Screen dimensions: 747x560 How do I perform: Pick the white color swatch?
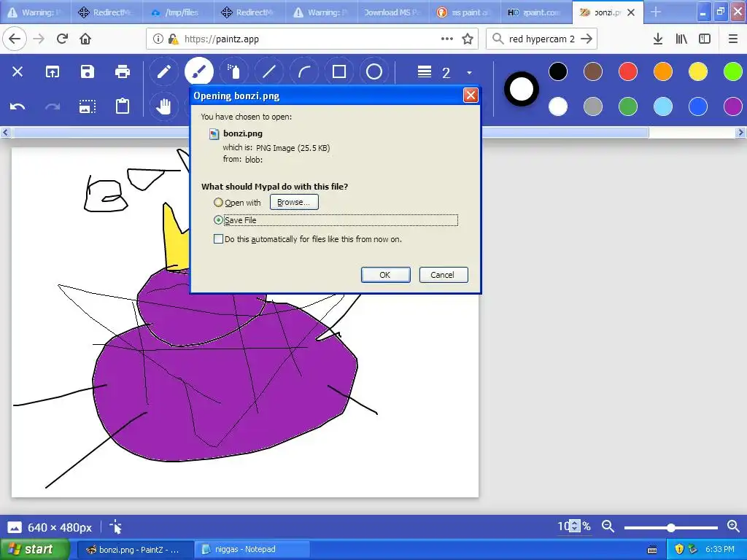click(x=558, y=106)
